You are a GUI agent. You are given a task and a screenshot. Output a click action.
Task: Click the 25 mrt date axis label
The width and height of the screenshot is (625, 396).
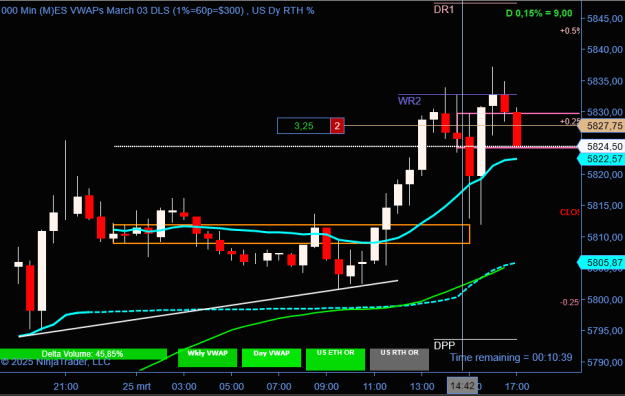click(137, 386)
